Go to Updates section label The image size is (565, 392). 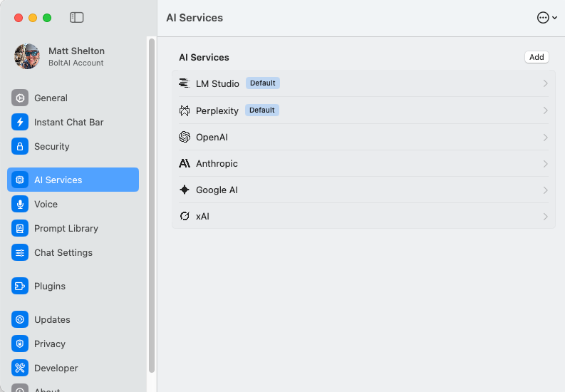click(x=52, y=319)
